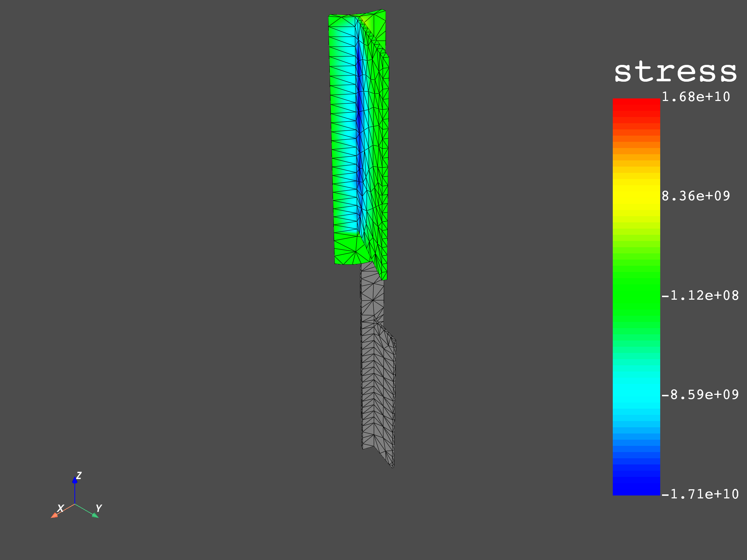Screen dimensions: 747x560
Task: Click the dark blue high-compression mesh stripe
Action: 360,109
